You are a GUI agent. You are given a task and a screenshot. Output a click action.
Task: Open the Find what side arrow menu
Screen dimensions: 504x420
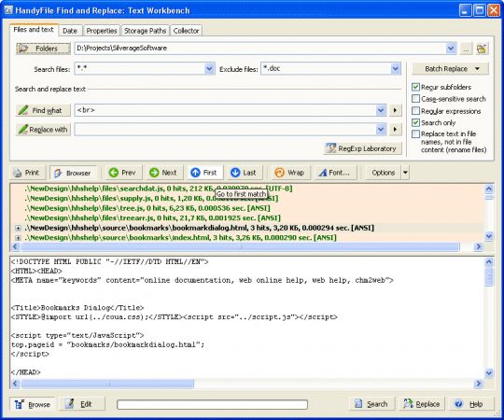(x=396, y=110)
